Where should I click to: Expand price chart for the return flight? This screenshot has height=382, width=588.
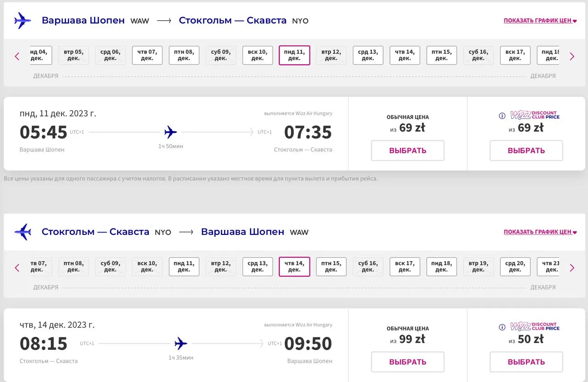click(x=540, y=232)
